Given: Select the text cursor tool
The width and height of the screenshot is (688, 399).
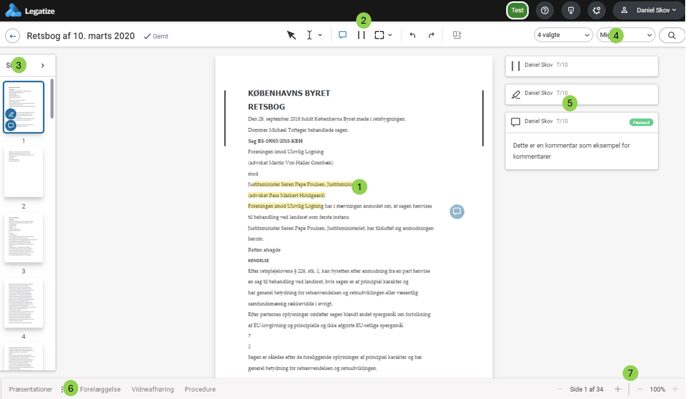Looking at the screenshot, I should pyautogui.click(x=309, y=35).
